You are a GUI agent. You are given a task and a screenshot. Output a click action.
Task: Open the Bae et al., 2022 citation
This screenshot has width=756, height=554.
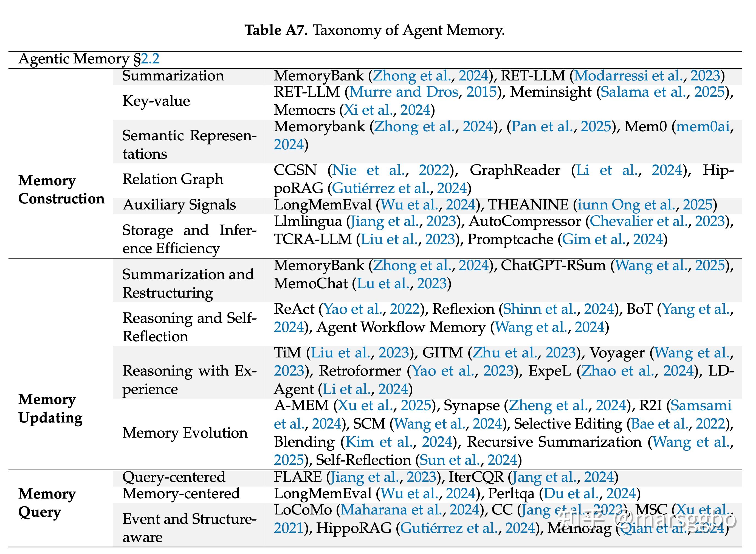(x=678, y=424)
